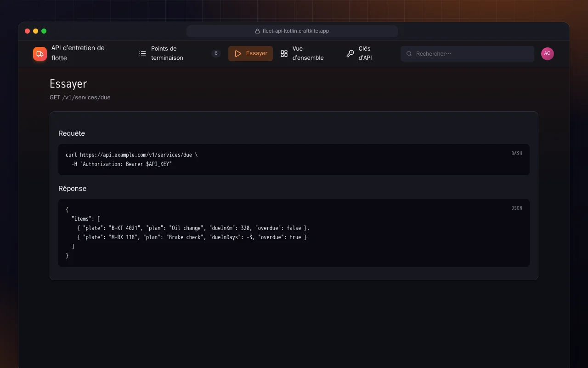Click the endpoints count badge showing 6
This screenshot has height=368, width=588.
coord(216,53)
